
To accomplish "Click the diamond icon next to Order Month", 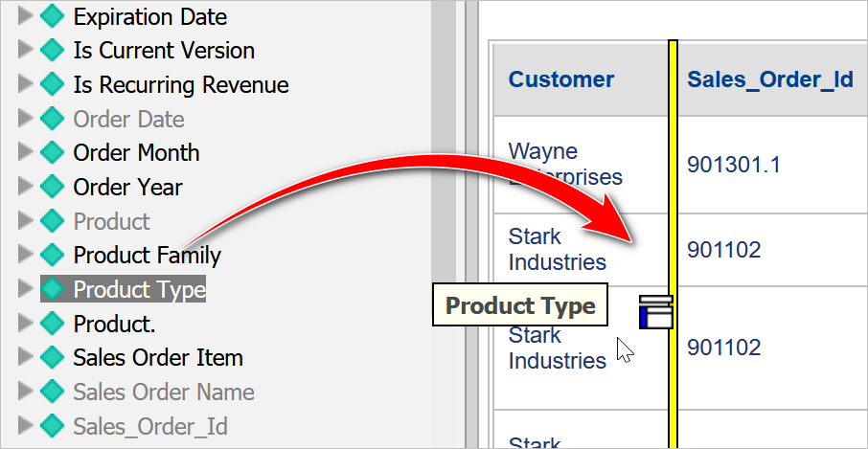I will click(52, 153).
